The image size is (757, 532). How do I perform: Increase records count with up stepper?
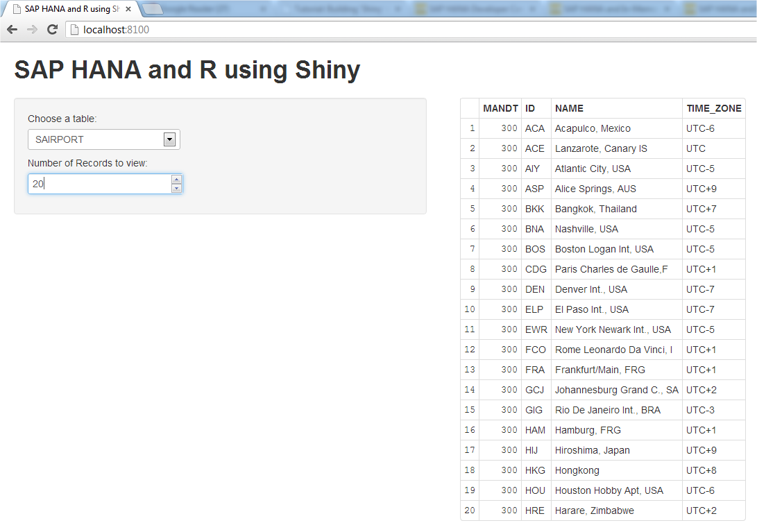177,179
